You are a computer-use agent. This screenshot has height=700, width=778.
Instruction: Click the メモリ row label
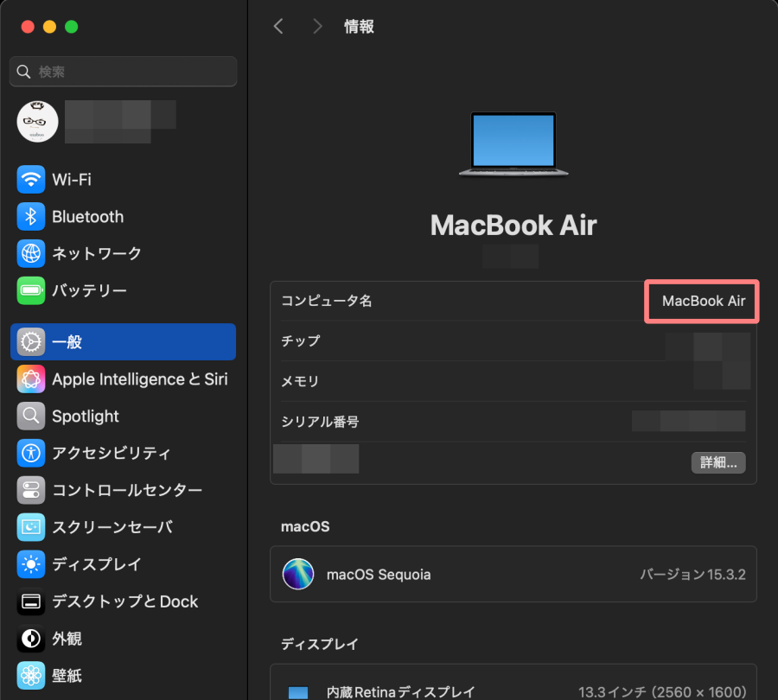300,381
